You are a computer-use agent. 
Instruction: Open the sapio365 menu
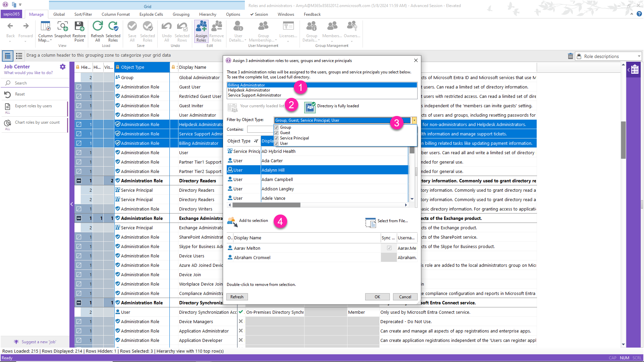pyautogui.click(x=12, y=14)
